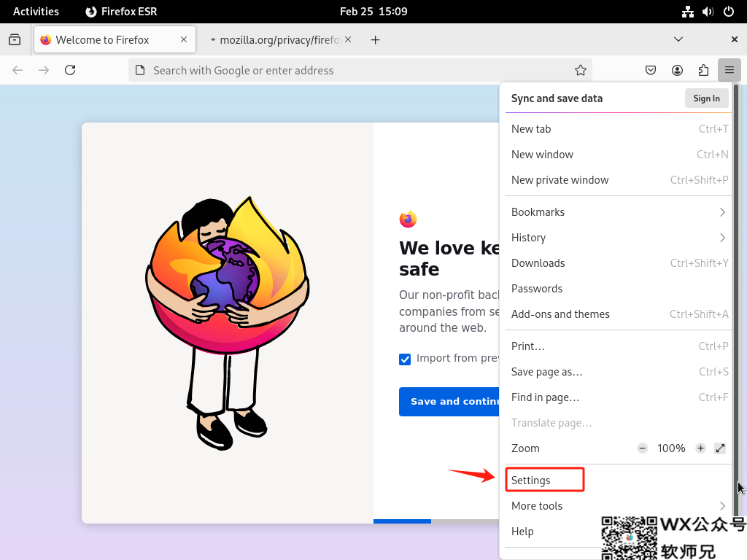Bookmark this page with the star icon
The width and height of the screenshot is (747, 560).
[580, 71]
